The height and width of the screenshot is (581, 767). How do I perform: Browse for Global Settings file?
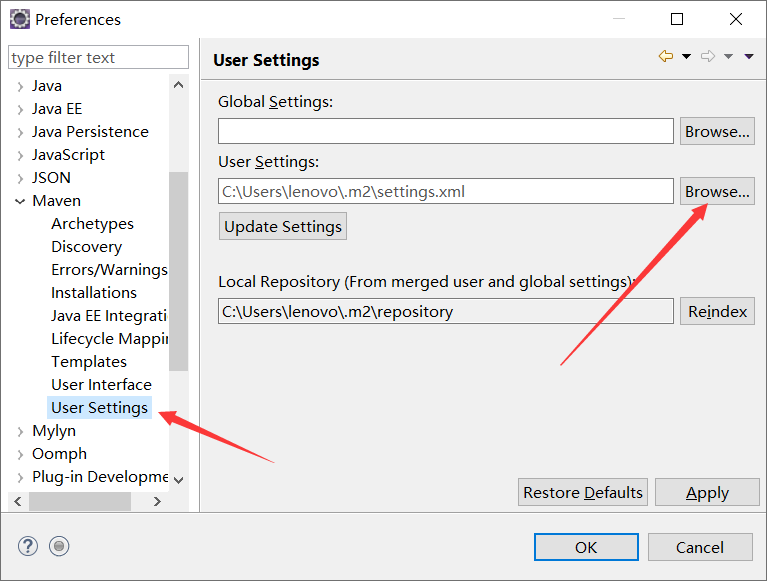coord(717,131)
